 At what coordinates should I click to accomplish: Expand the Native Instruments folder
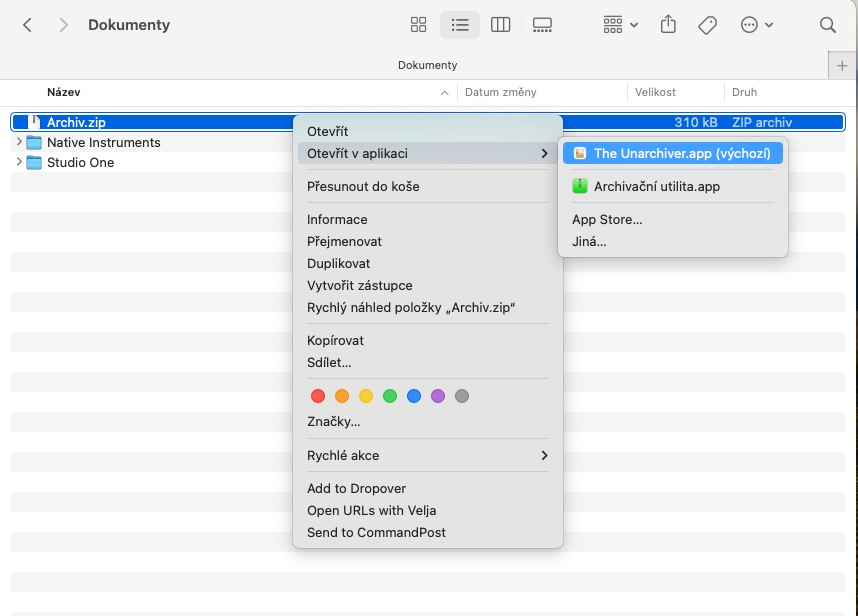coord(19,142)
